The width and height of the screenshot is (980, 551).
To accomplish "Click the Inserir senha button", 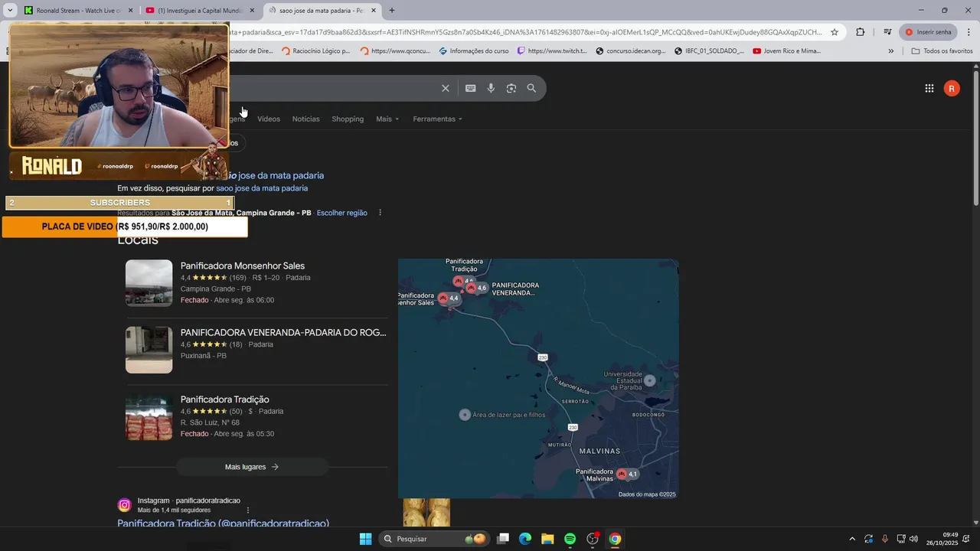I will [928, 32].
